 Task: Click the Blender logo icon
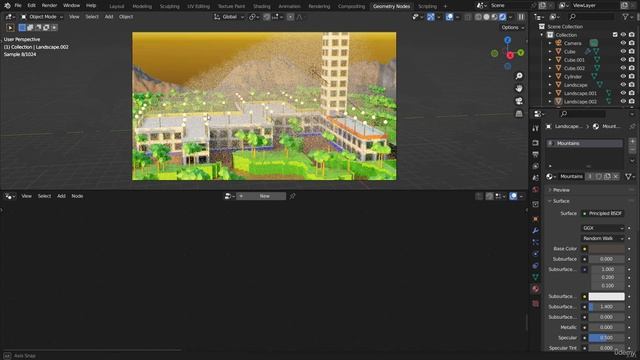7,6
